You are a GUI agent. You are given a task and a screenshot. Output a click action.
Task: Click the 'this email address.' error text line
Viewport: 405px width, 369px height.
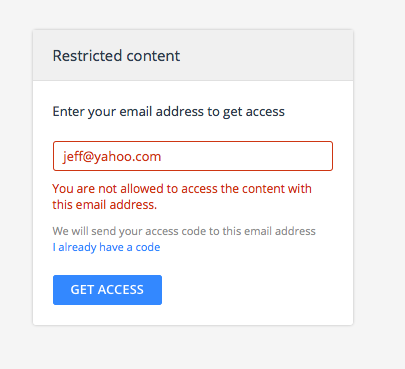(105, 204)
